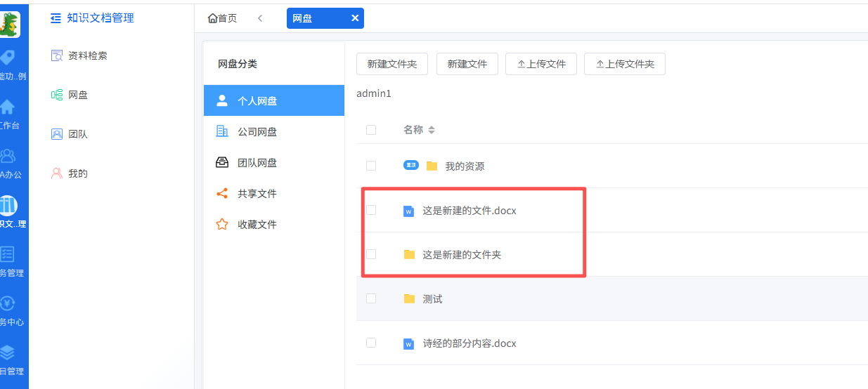Check the box for 测试 folder
Screen dimensions: 868x389
[x=371, y=298]
